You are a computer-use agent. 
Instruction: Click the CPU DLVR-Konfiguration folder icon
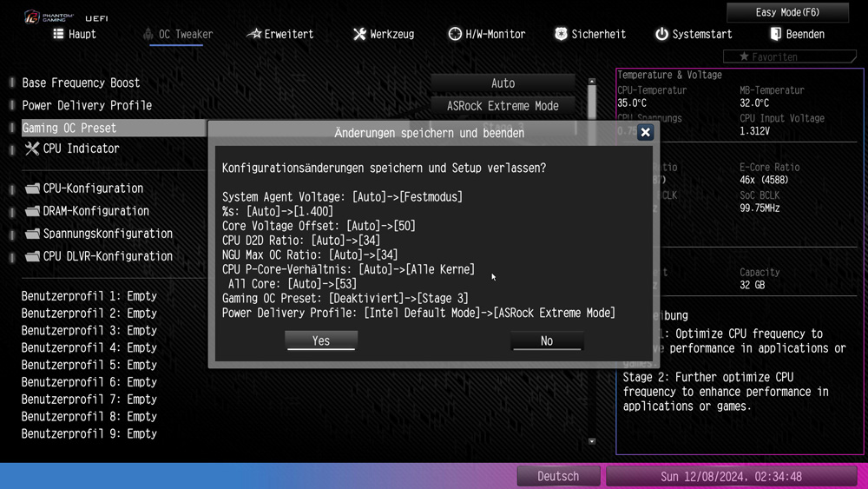click(x=33, y=256)
